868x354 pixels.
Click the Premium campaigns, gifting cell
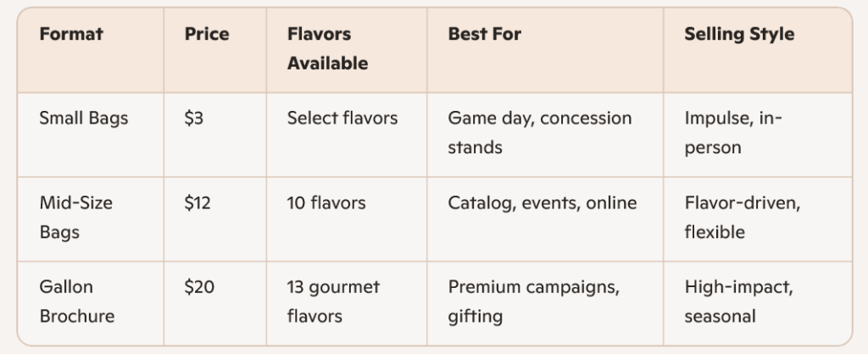[533, 301]
